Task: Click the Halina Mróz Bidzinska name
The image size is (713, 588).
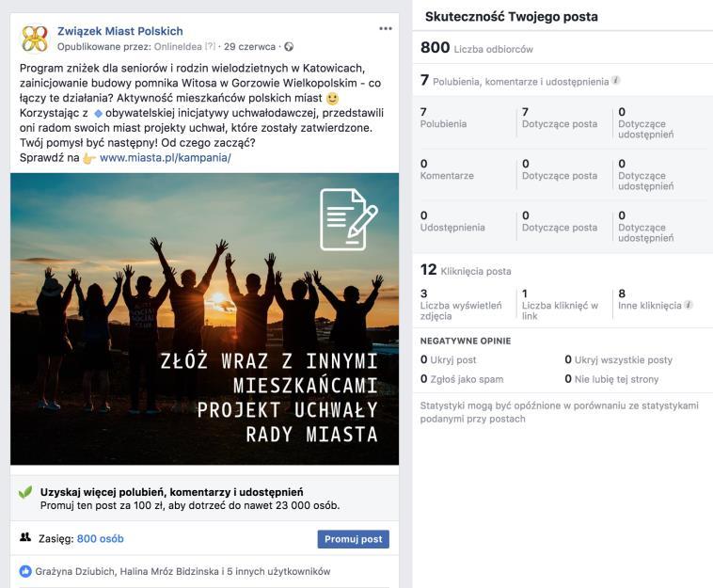Action: (169, 572)
